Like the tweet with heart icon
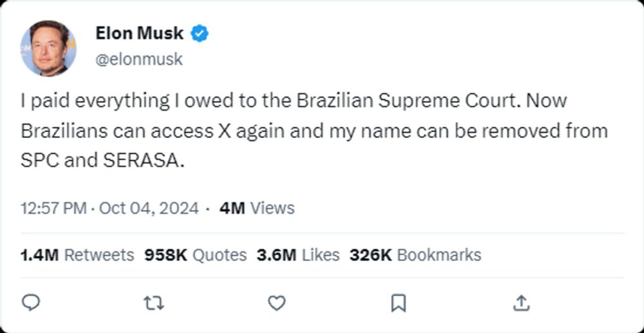644x333 pixels. tap(276, 302)
